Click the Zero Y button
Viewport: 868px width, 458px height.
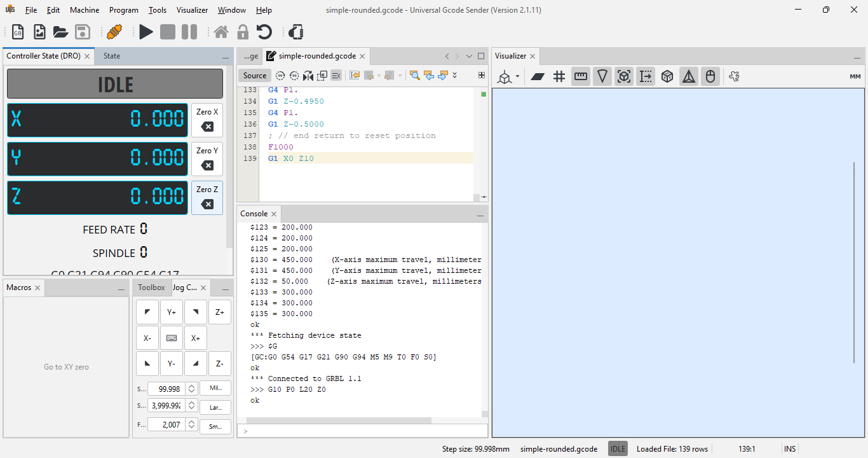pos(207,159)
